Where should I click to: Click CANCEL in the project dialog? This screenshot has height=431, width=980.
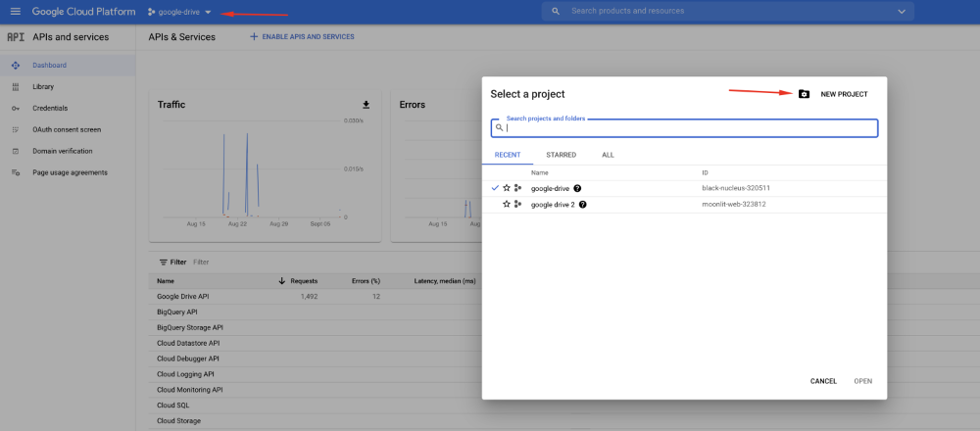[x=823, y=381]
